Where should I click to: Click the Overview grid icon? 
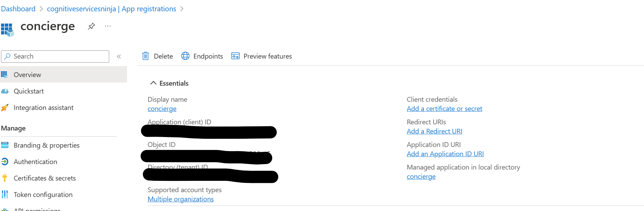(4, 74)
